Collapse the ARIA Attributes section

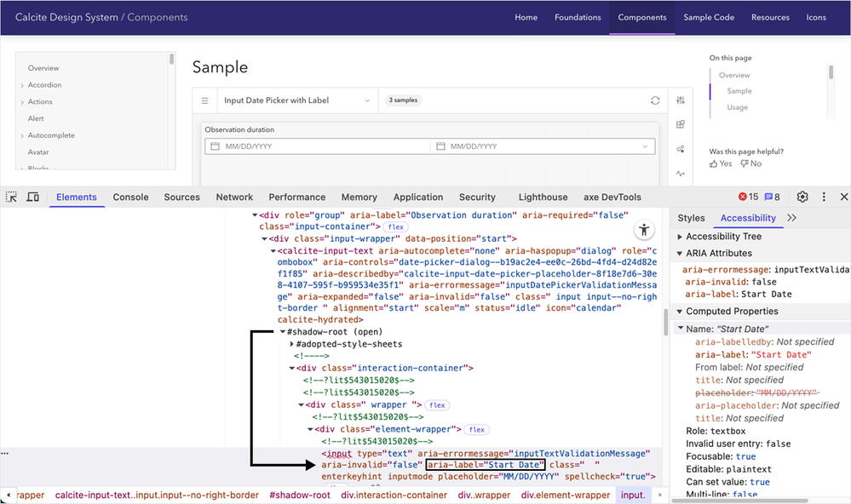tap(680, 254)
